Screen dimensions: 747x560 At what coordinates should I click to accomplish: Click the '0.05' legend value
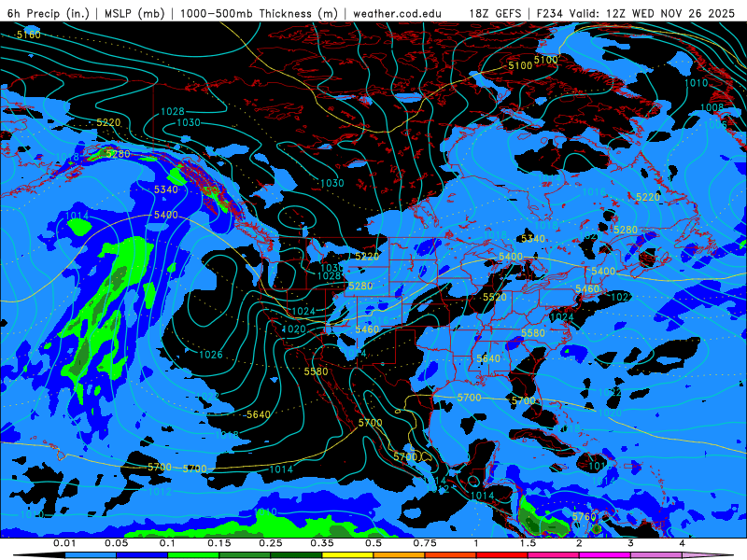pos(116,543)
